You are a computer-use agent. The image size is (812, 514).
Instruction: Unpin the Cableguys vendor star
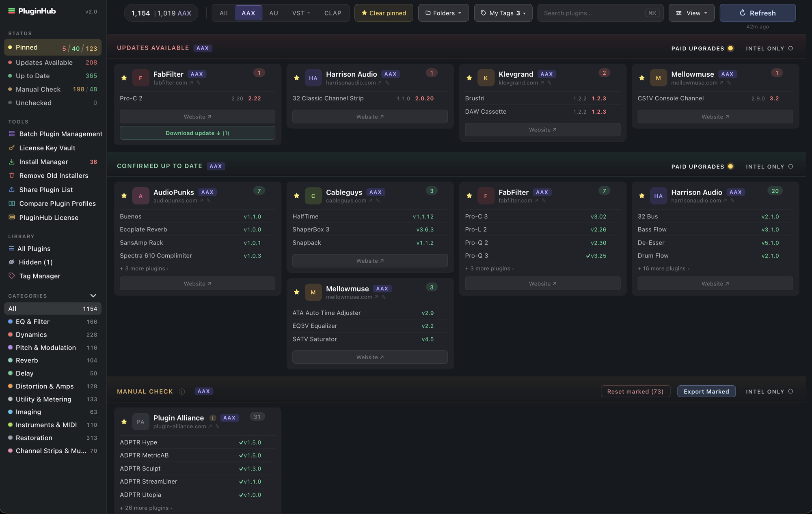coord(297,196)
